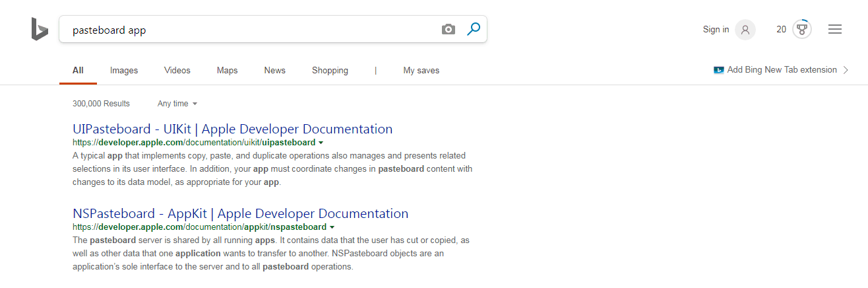Screen dimensions: 868x288
Task: Click the uipasteboard green URL
Action: tap(194, 143)
